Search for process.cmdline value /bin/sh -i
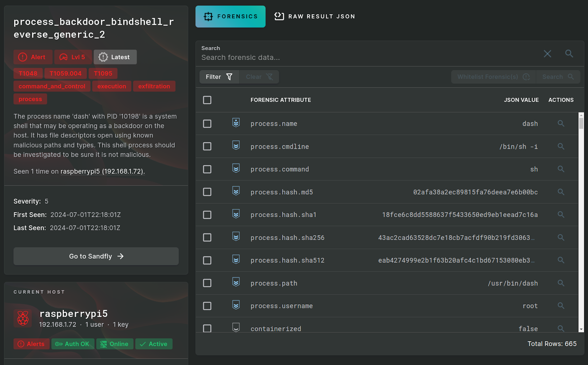The width and height of the screenshot is (588, 365). point(561,146)
